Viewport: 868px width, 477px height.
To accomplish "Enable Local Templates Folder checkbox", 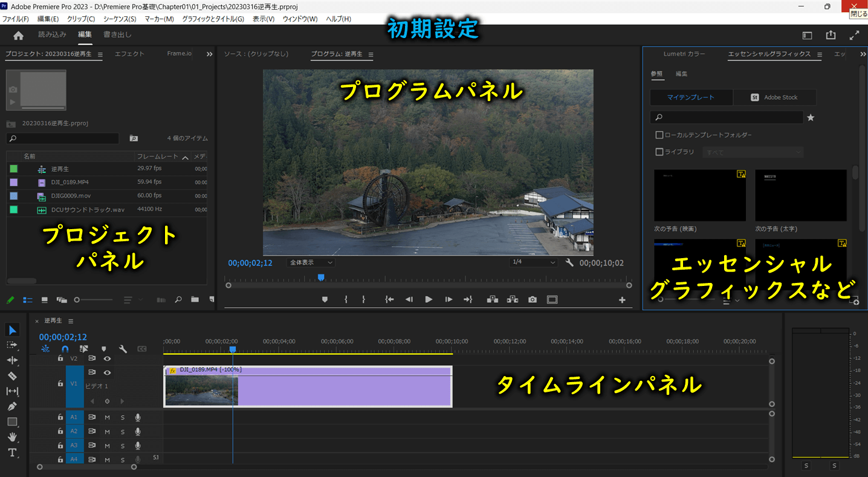I will (x=659, y=135).
